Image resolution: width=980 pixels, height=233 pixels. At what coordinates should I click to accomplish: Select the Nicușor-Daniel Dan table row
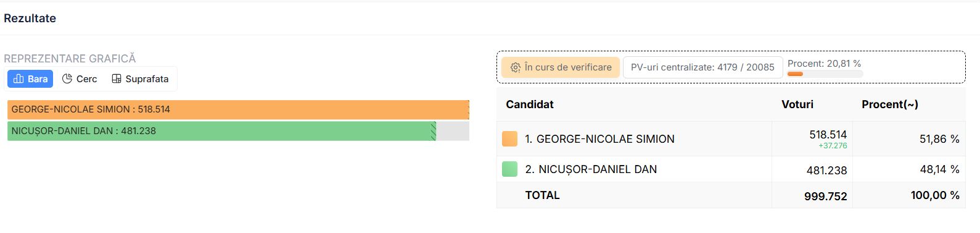pos(731,169)
